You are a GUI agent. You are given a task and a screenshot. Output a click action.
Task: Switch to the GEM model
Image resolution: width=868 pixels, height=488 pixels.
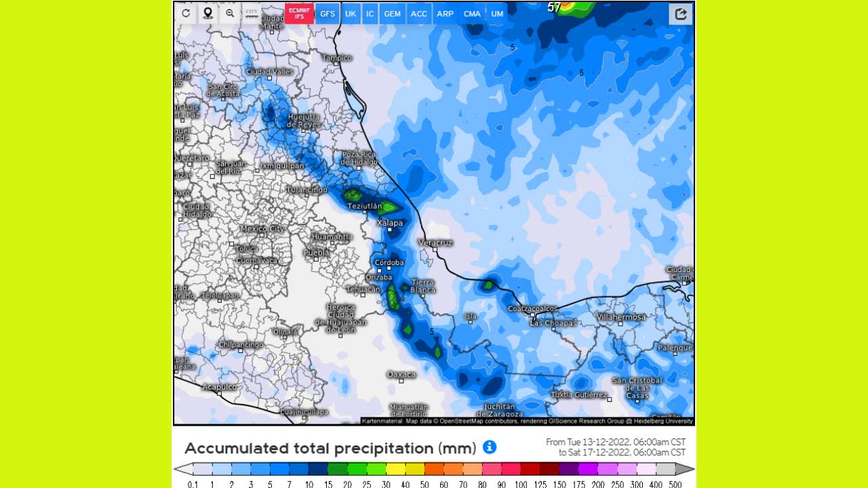392,14
